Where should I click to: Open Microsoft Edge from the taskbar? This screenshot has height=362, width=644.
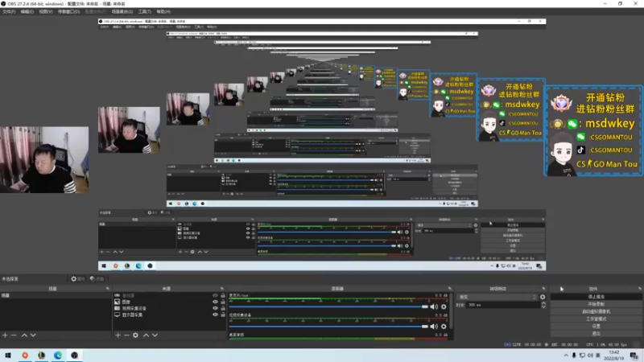pos(58,356)
